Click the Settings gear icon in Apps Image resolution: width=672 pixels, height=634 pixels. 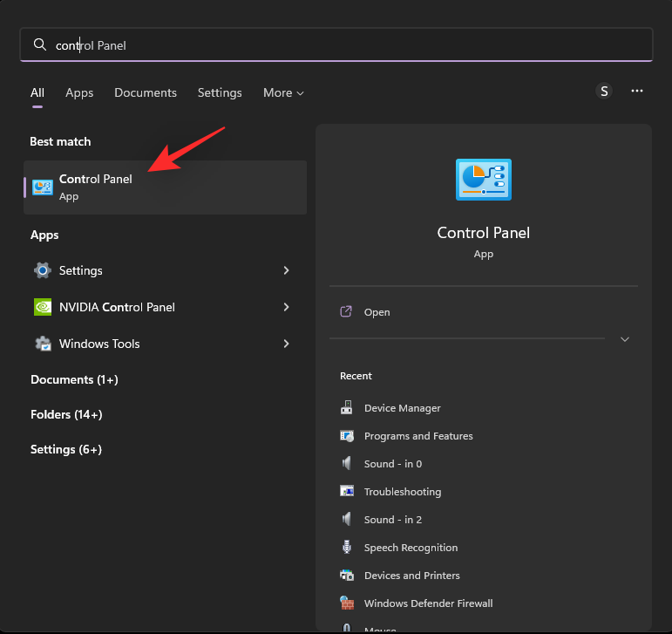42,270
